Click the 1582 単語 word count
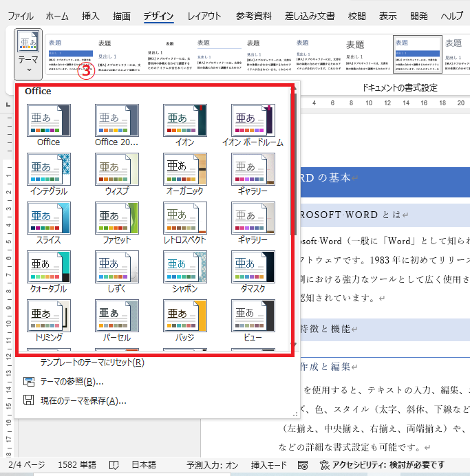This screenshot has width=470, height=476. [x=77, y=465]
